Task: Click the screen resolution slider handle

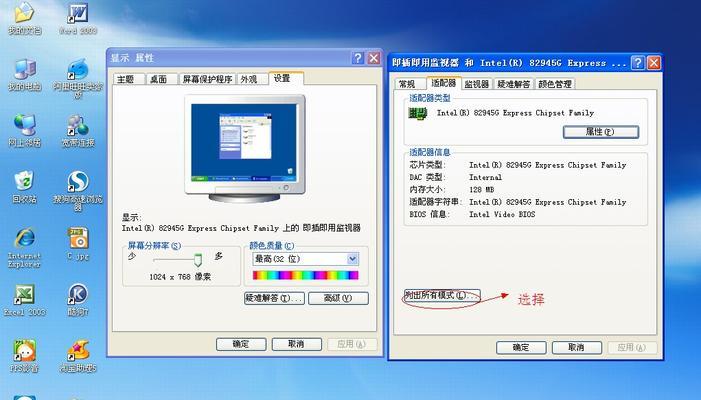Action: coord(198,260)
